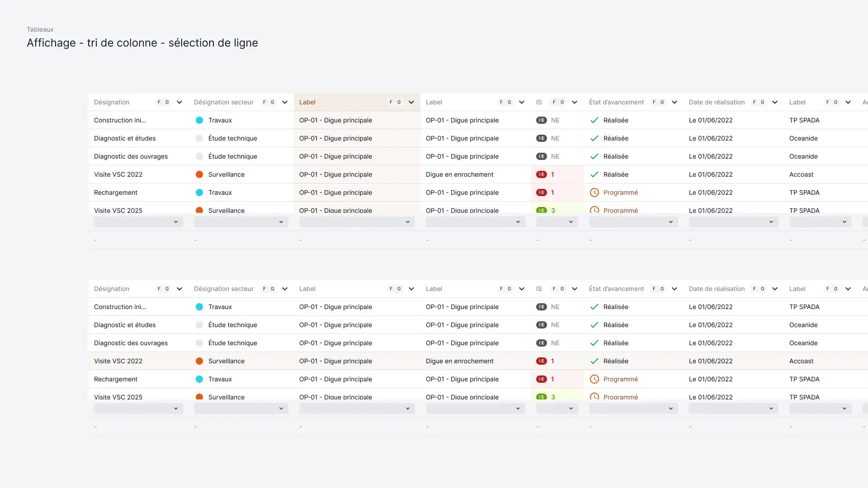The image size is (868, 488).
Task: Click F badge in top table État d'avancement header
Action: coord(654,102)
